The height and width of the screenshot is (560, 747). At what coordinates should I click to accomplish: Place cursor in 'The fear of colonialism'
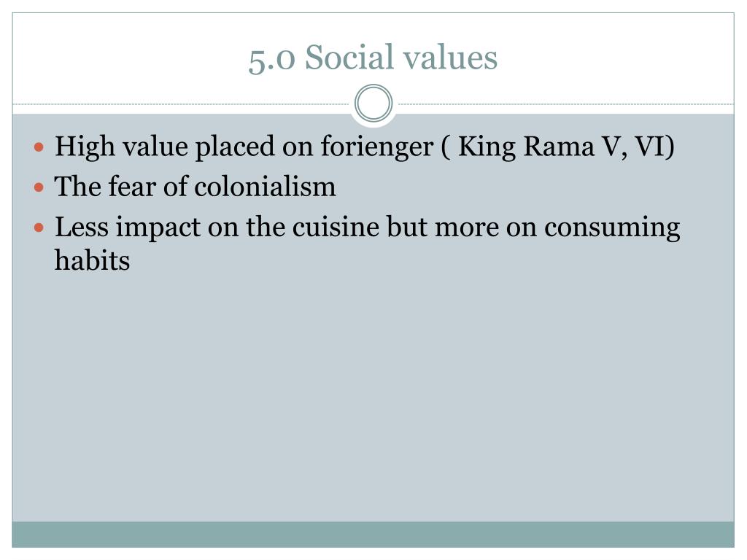[x=195, y=186]
